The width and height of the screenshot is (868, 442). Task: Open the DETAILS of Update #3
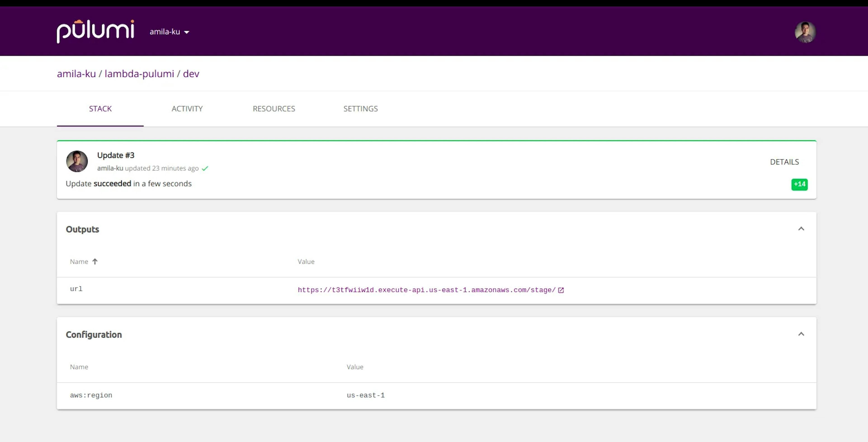tap(784, 162)
